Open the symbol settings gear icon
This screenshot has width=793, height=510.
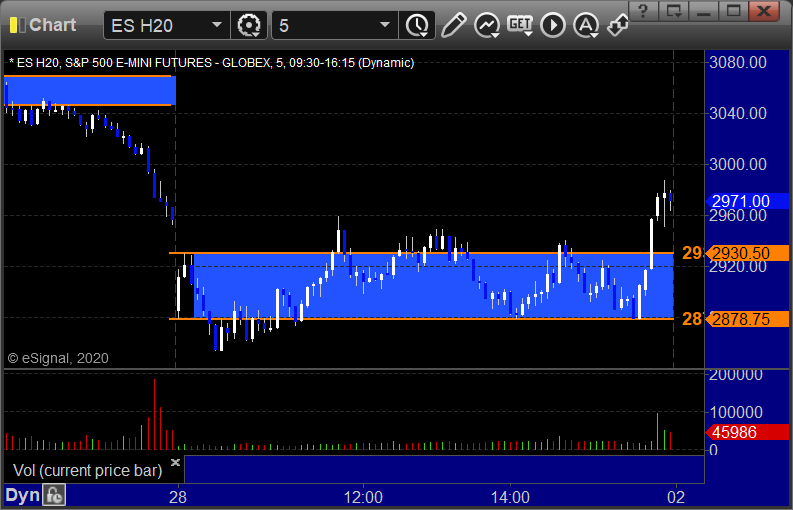click(248, 25)
